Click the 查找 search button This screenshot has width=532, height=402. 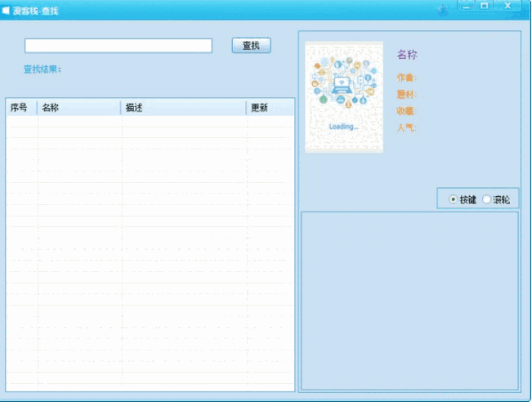pyautogui.click(x=252, y=46)
